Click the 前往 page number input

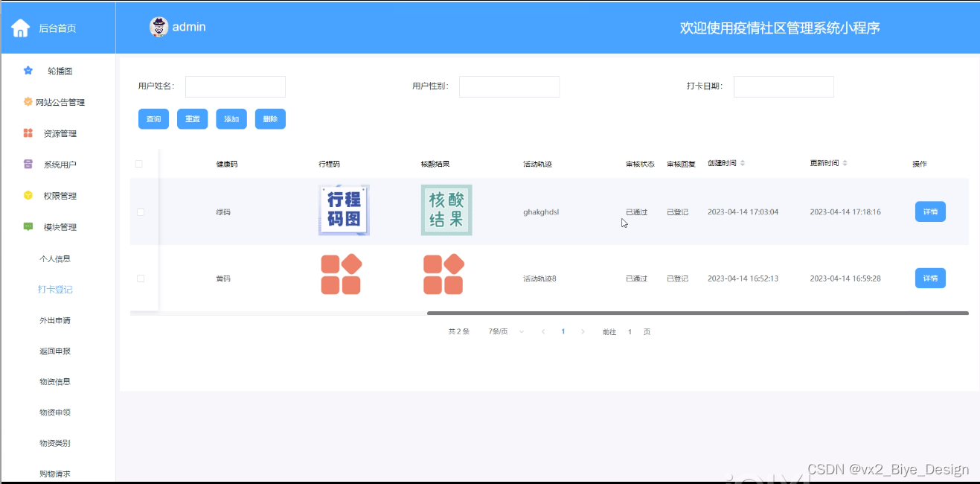[x=630, y=331]
